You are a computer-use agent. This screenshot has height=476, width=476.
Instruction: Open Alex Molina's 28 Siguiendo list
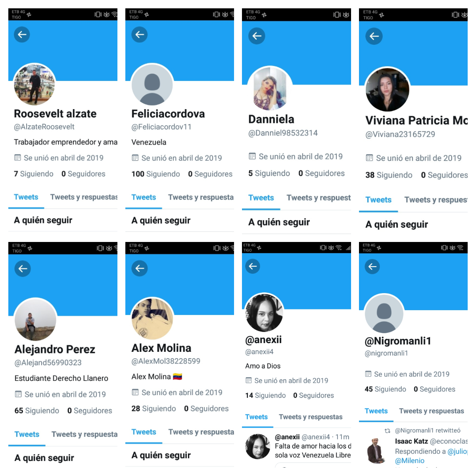point(154,409)
